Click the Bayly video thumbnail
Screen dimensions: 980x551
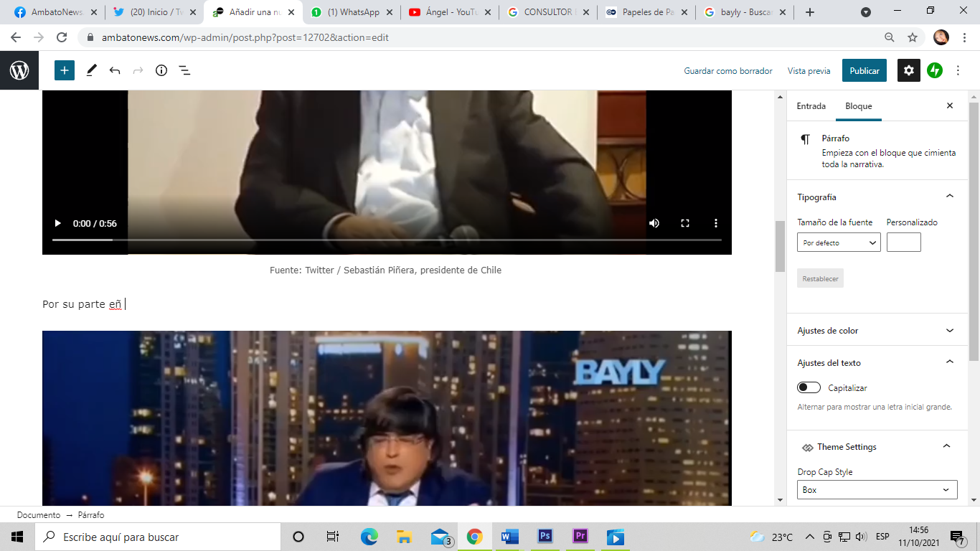[x=387, y=418]
